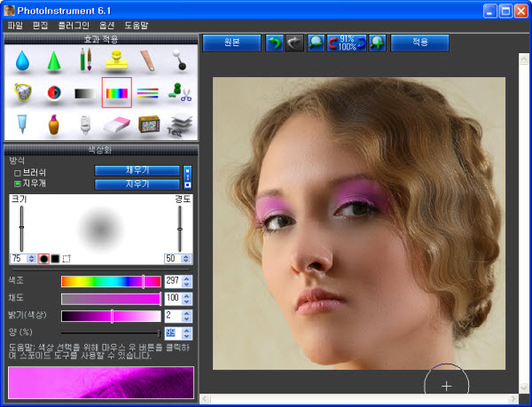Click the zoom in magnifier
The image size is (532, 407).
pyautogui.click(x=378, y=43)
